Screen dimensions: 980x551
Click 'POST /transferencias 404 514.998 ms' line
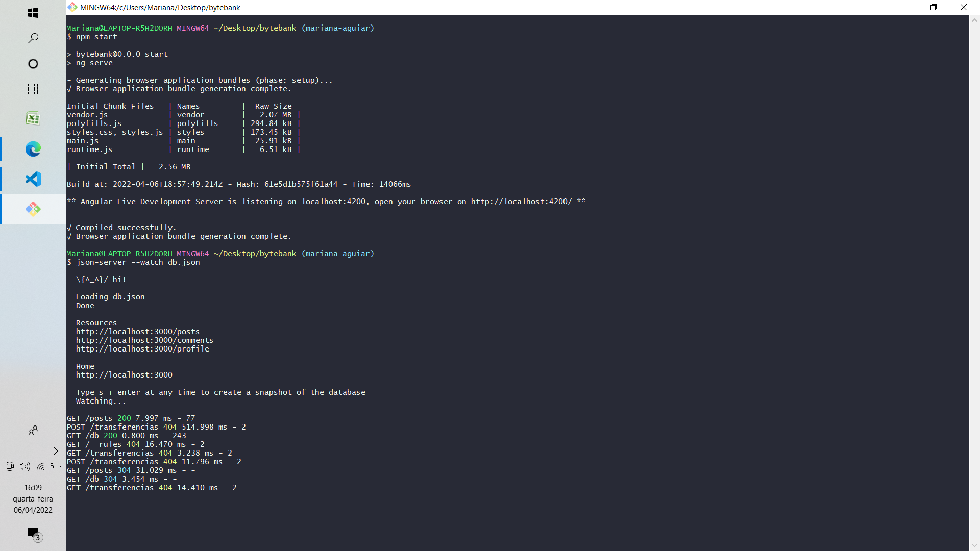tap(156, 427)
